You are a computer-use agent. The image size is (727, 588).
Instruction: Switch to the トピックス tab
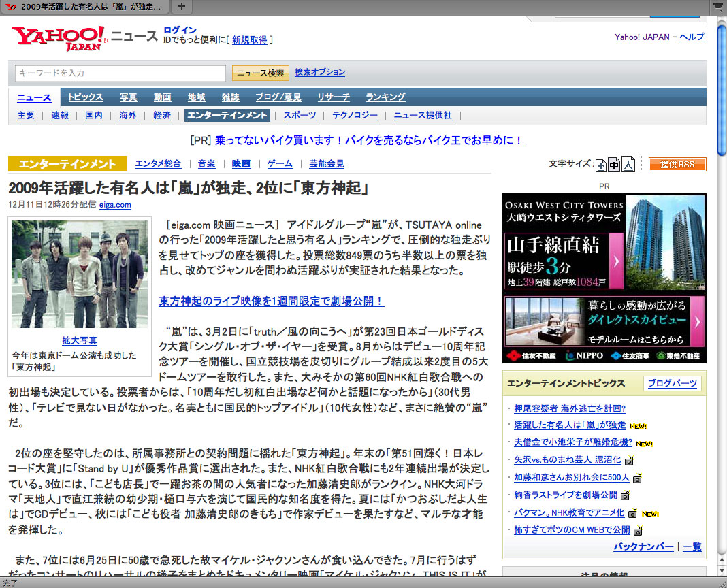click(86, 97)
